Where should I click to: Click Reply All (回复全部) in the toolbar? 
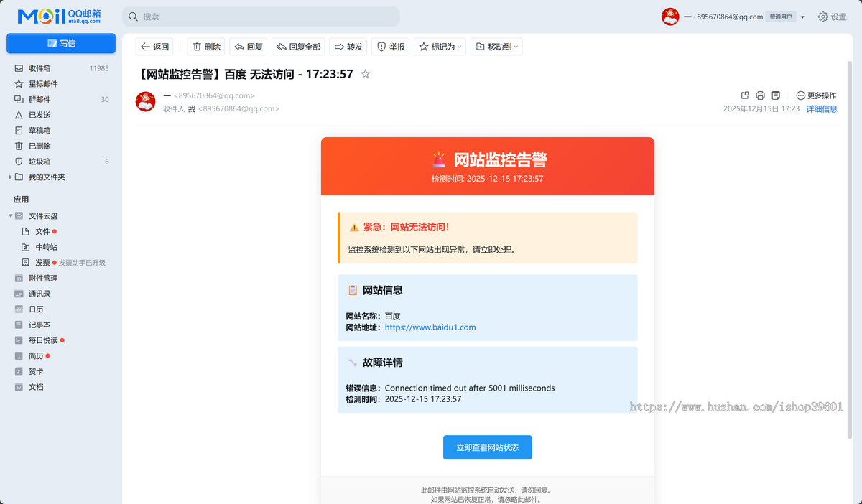pyautogui.click(x=297, y=46)
